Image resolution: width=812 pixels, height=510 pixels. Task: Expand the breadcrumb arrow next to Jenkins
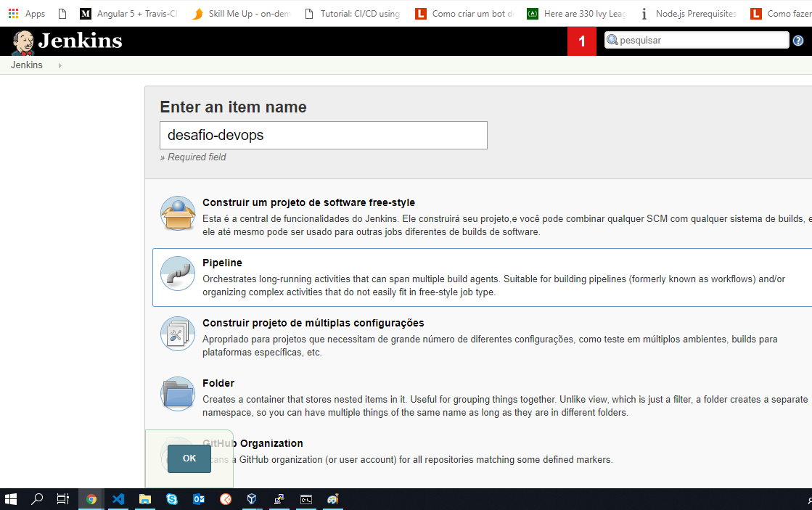click(x=60, y=65)
